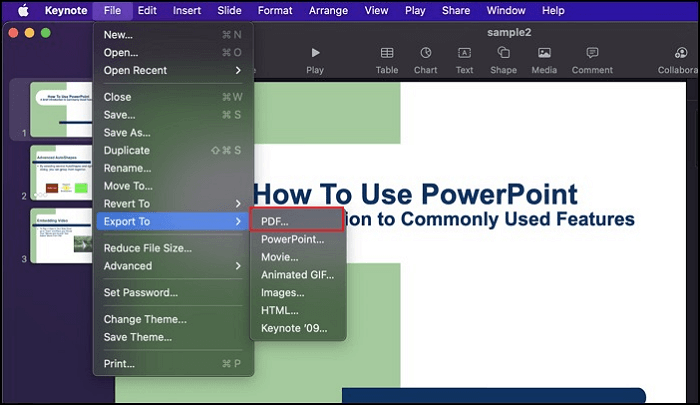Expand the Open Recent submenu
The width and height of the screenshot is (700, 405).
tap(172, 70)
